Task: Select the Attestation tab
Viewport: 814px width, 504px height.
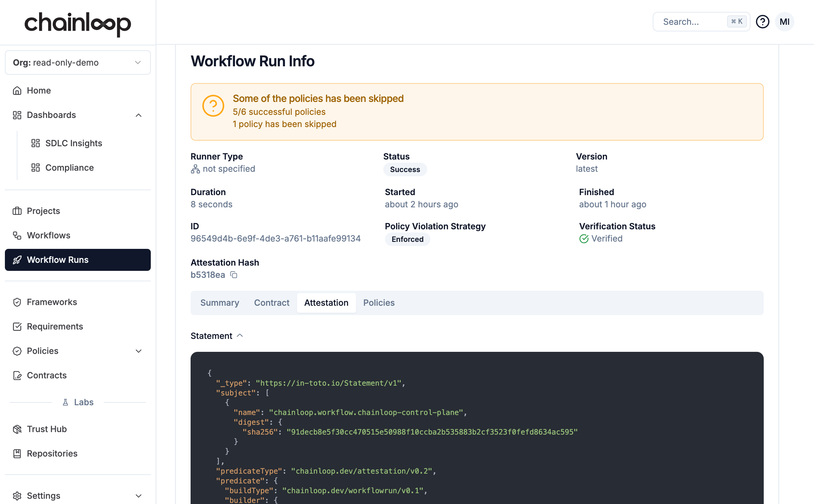Action: coord(326,303)
